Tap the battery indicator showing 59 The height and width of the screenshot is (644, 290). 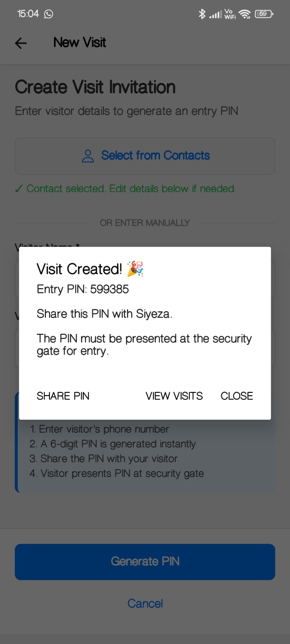[263, 13]
